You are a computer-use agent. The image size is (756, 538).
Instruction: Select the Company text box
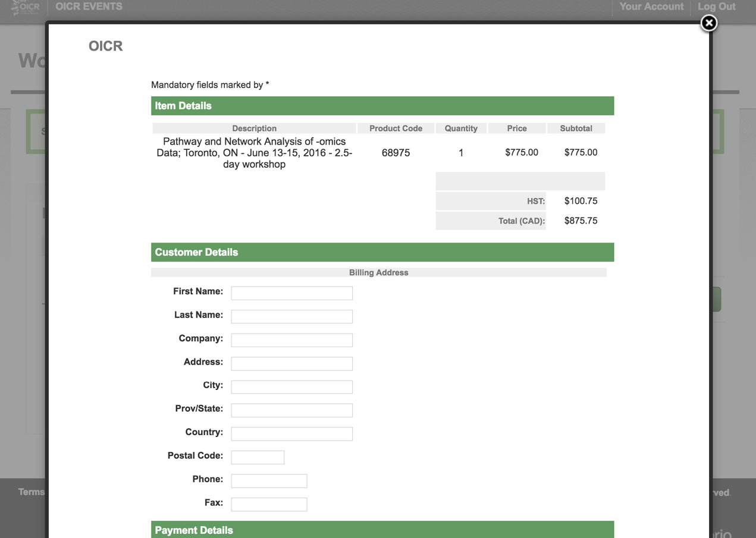click(x=291, y=340)
